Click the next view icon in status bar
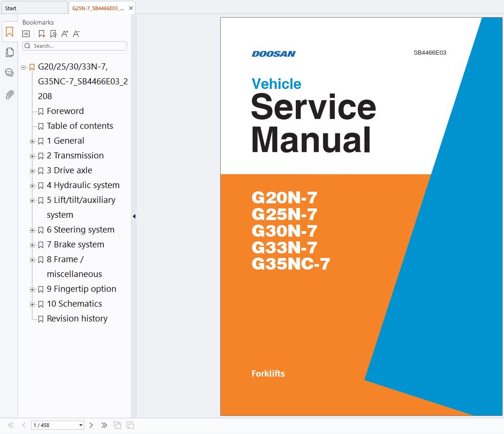 coord(130,425)
